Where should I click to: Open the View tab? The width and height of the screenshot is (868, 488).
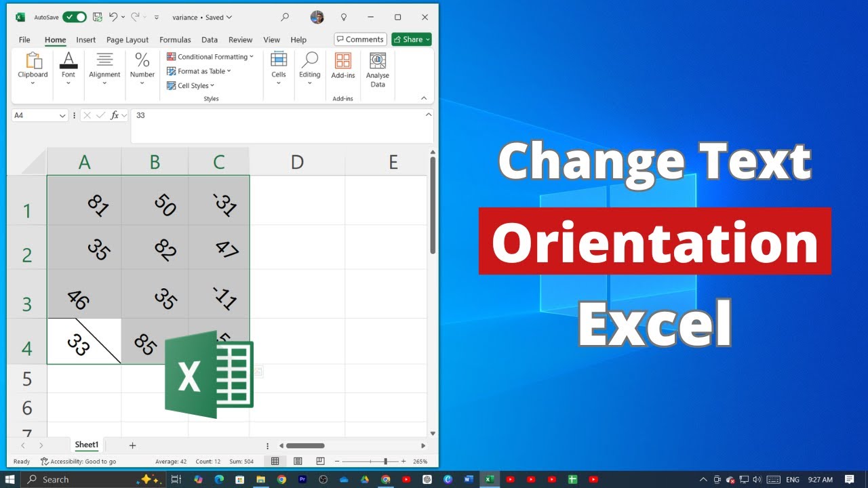point(271,40)
